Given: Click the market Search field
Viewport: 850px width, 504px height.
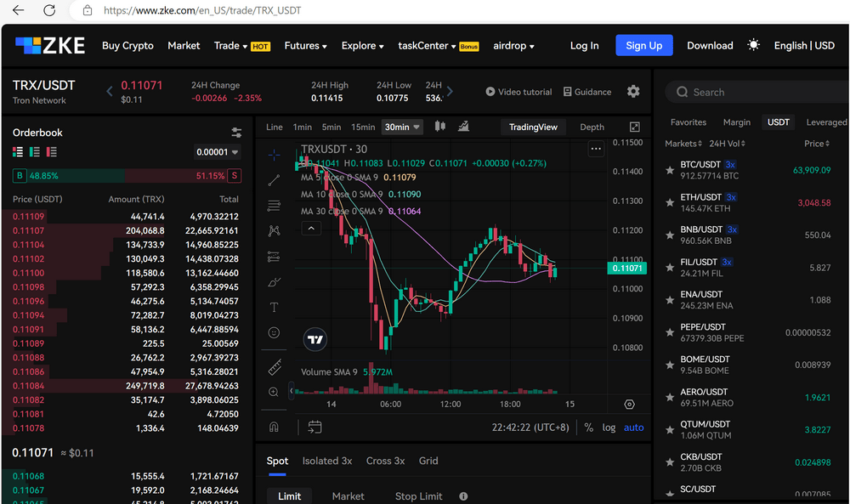Looking at the screenshot, I should 756,92.
